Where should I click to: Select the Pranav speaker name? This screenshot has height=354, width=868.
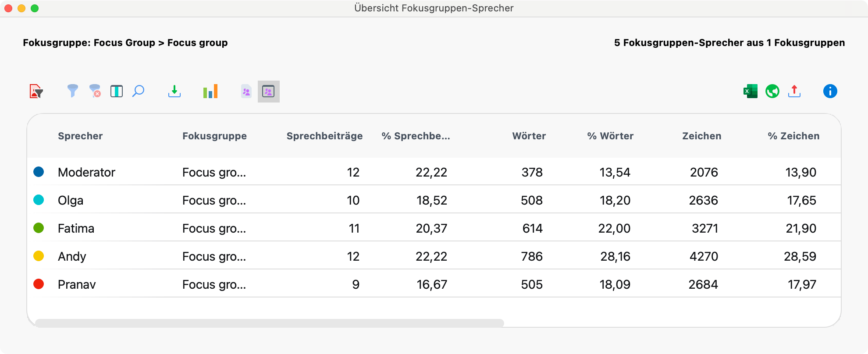pos(77,284)
